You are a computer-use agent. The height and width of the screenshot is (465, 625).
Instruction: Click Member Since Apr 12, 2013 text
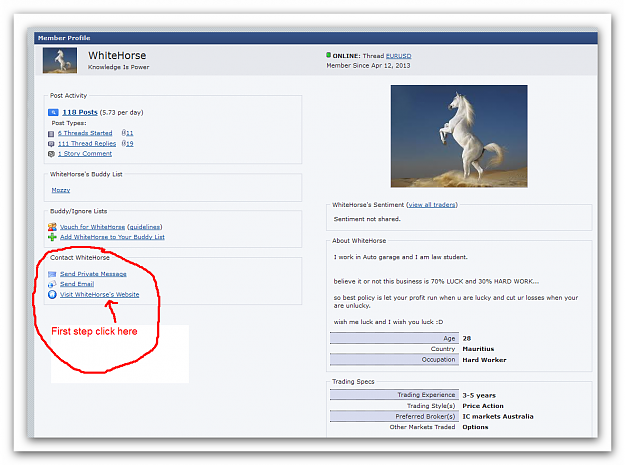(x=368, y=66)
